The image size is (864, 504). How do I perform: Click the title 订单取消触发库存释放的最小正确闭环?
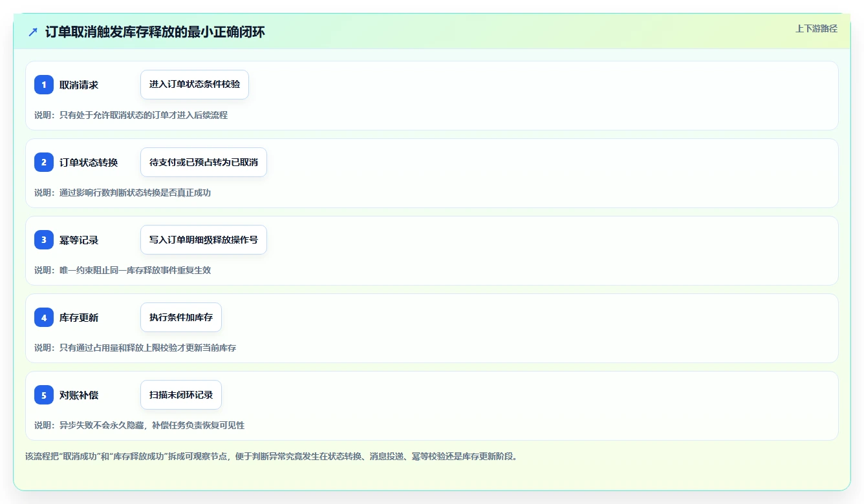[155, 32]
